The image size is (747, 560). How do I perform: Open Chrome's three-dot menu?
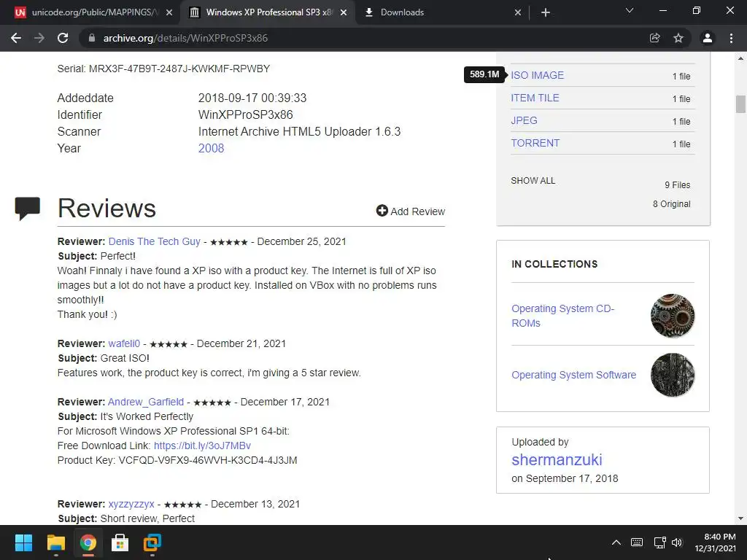[x=731, y=38]
